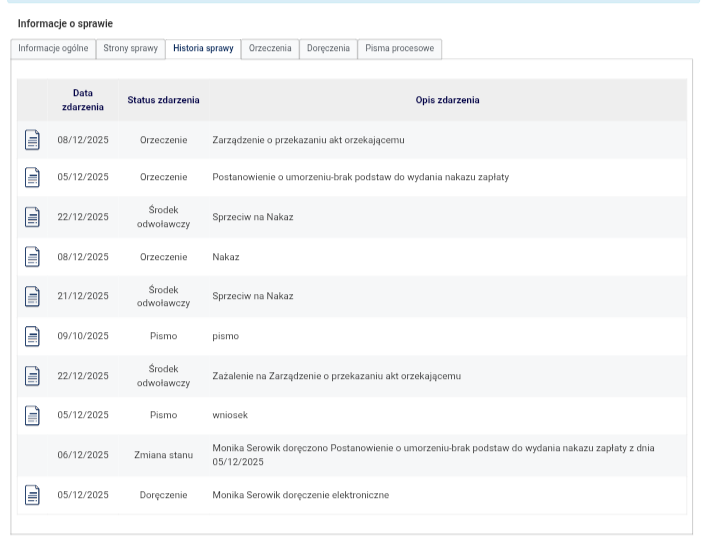Image resolution: width=720 pixels, height=545 pixels.
Task: Click Środek odwoławczy status in Zażalenie row
Action: [x=163, y=376]
